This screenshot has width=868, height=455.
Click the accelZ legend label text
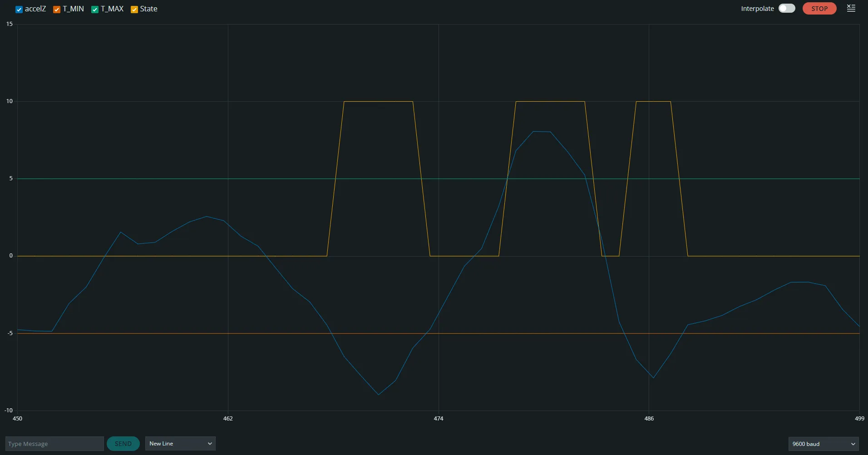click(35, 9)
